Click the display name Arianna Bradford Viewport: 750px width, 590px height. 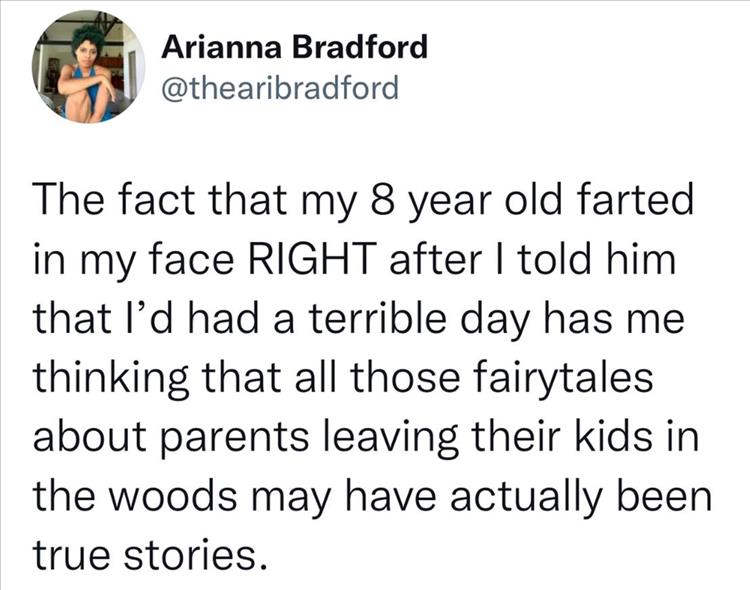pos(294,47)
